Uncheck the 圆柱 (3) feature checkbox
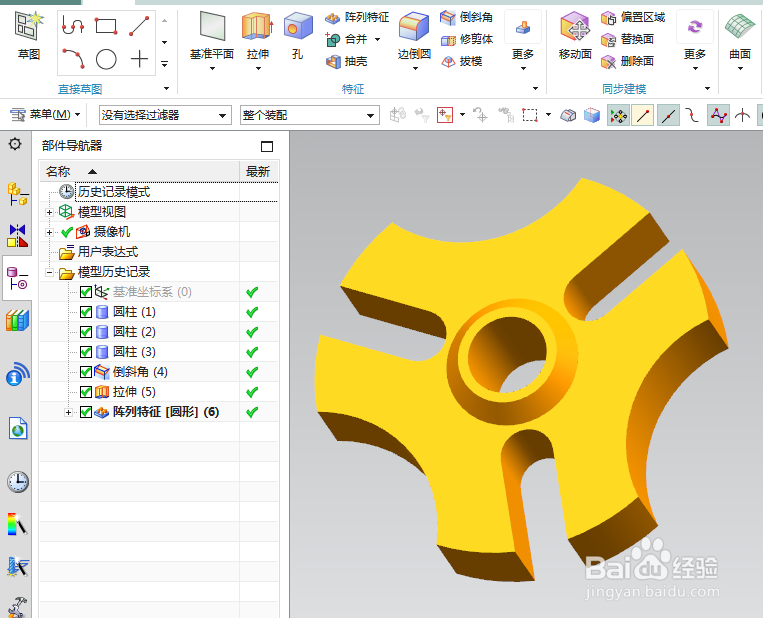Viewport: 763px width, 618px height. (86, 352)
